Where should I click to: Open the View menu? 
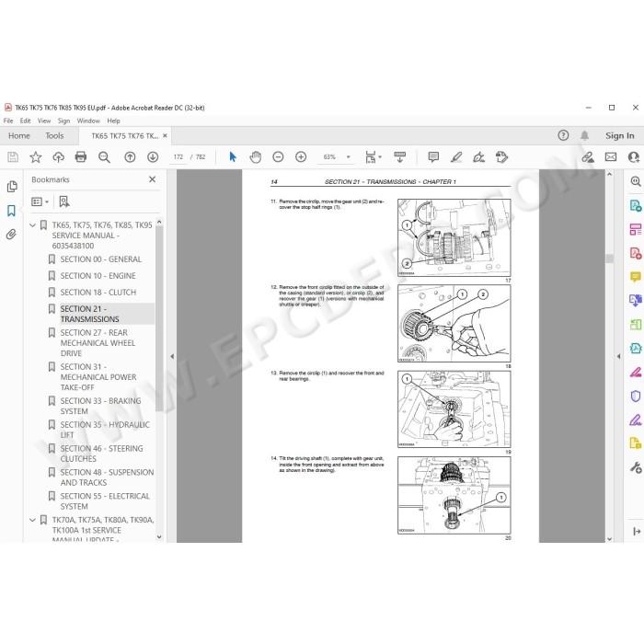(x=44, y=121)
